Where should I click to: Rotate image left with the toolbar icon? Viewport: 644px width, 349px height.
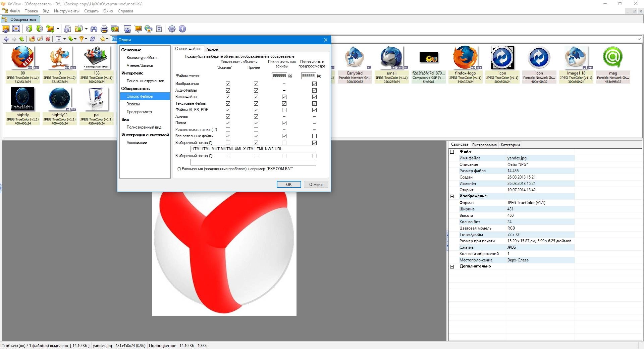coord(29,29)
